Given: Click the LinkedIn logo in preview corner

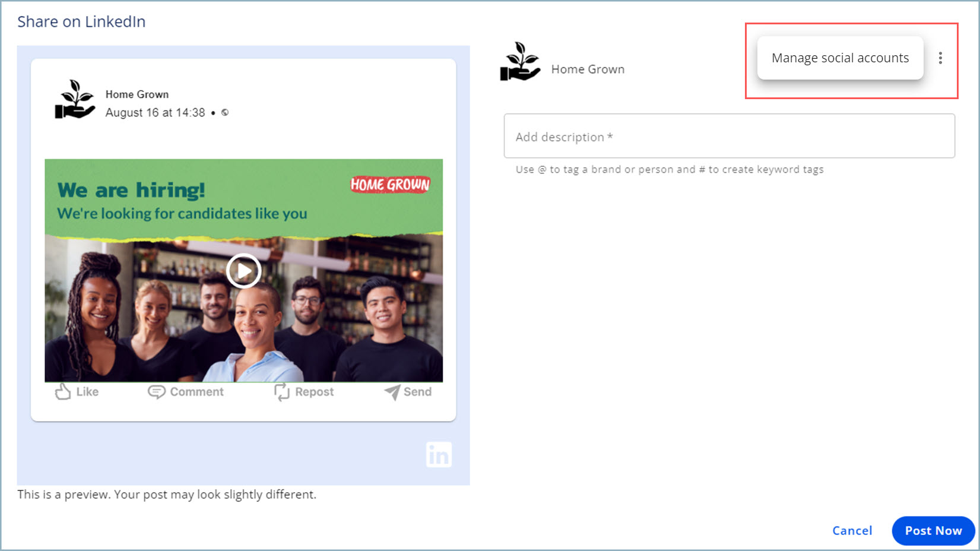Looking at the screenshot, I should [x=439, y=455].
